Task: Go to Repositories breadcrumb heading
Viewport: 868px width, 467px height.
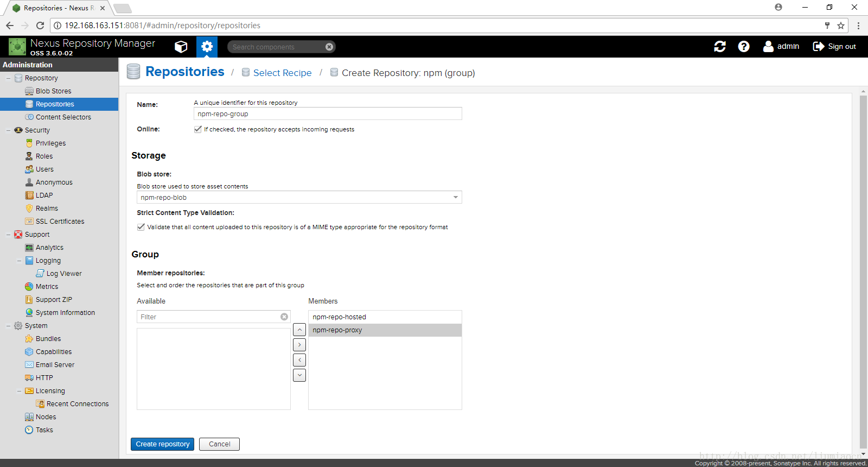Action: tap(185, 72)
